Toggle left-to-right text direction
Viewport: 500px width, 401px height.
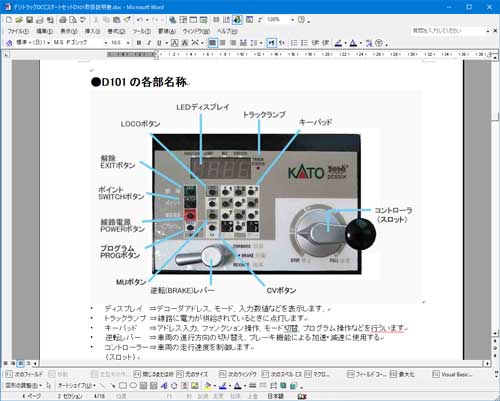click(x=272, y=43)
